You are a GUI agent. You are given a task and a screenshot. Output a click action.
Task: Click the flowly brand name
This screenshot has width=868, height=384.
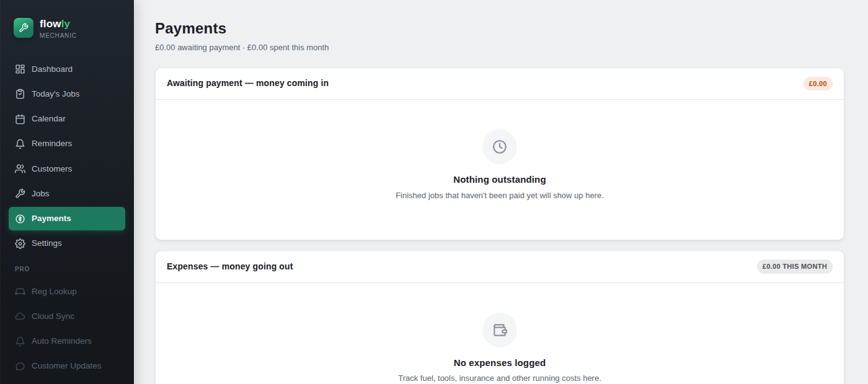pos(55,24)
